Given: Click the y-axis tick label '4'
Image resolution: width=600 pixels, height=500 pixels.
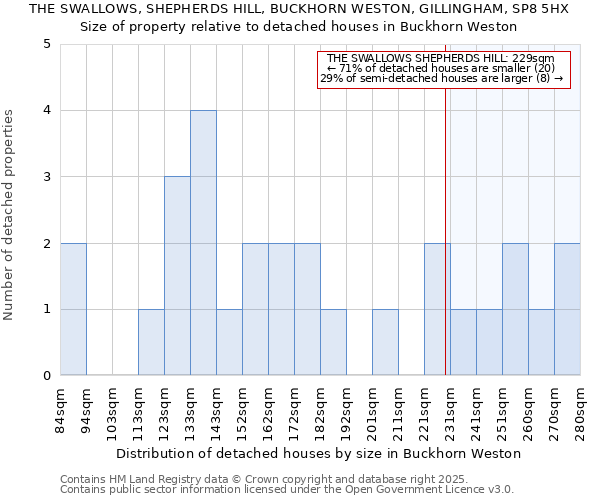Looking at the screenshot, I should (47, 110).
